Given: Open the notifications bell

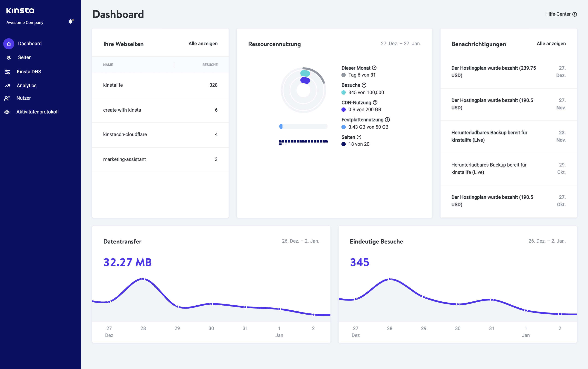Looking at the screenshot, I should [x=71, y=21].
